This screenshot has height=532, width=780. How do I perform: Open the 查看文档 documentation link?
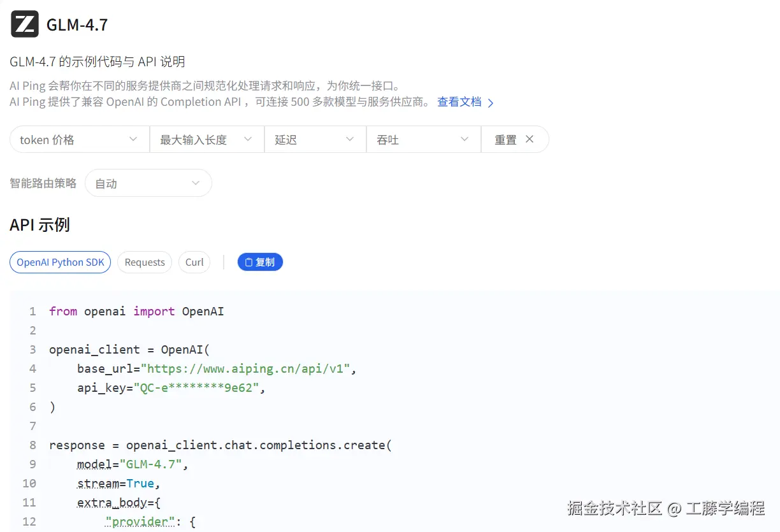[459, 103]
